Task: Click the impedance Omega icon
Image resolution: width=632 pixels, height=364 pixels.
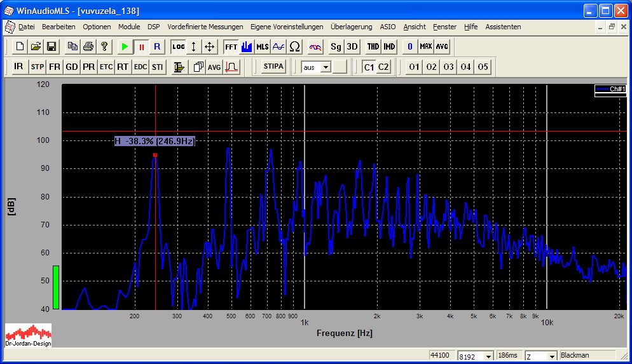Action: [x=295, y=47]
